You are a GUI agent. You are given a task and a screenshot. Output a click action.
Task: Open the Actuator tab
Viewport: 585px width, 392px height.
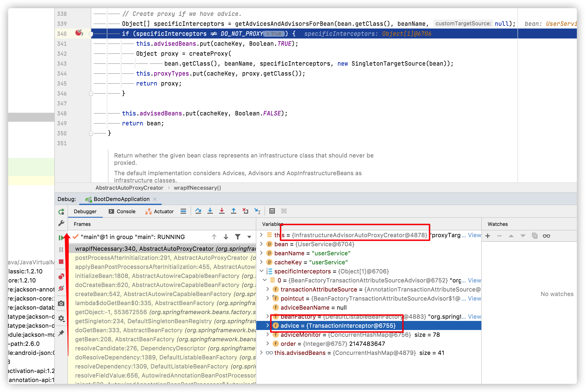coord(160,211)
